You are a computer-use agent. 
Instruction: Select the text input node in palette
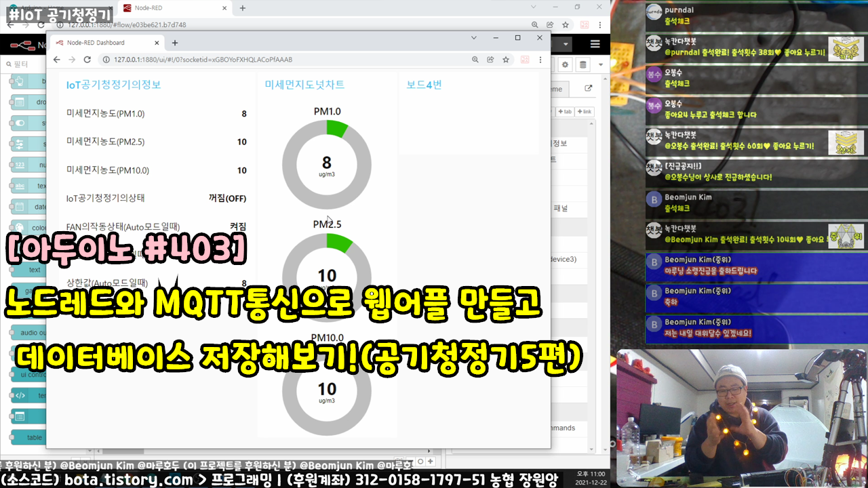(28, 186)
